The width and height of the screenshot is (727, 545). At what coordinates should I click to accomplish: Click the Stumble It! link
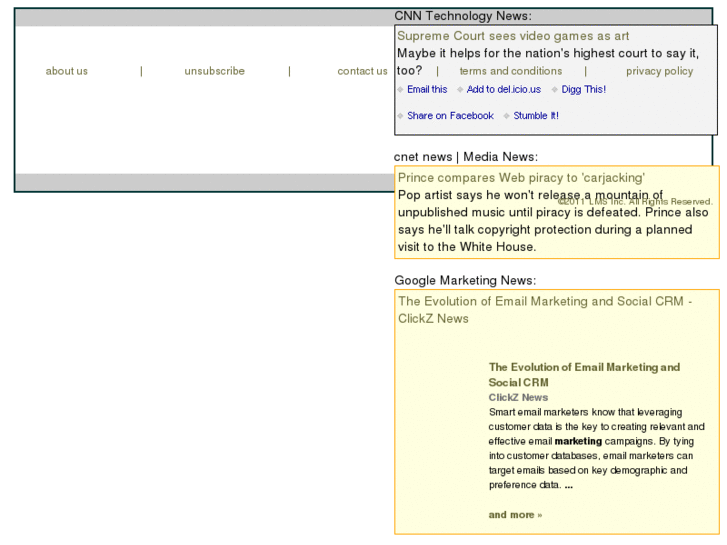(536, 115)
